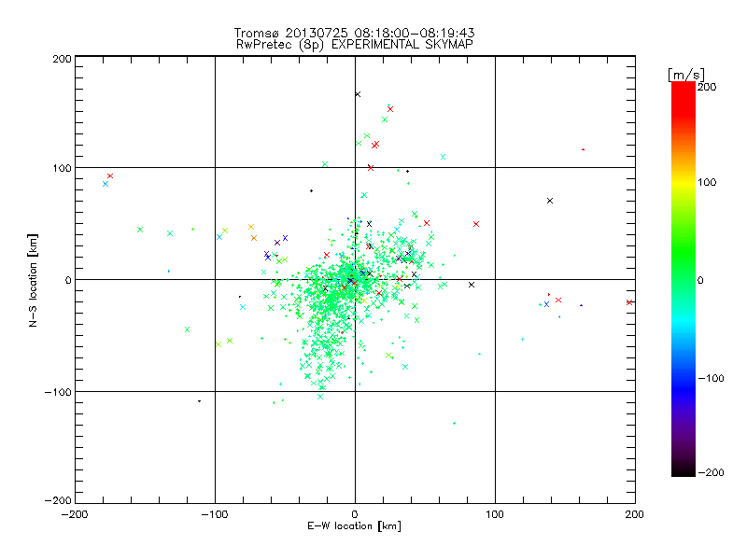Click the colorbar value label '0'

700,280
